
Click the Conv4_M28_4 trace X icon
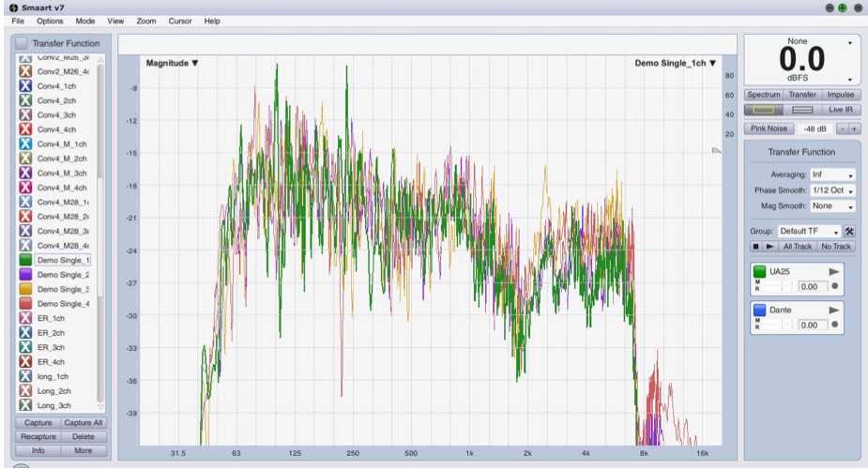tap(25, 245)
